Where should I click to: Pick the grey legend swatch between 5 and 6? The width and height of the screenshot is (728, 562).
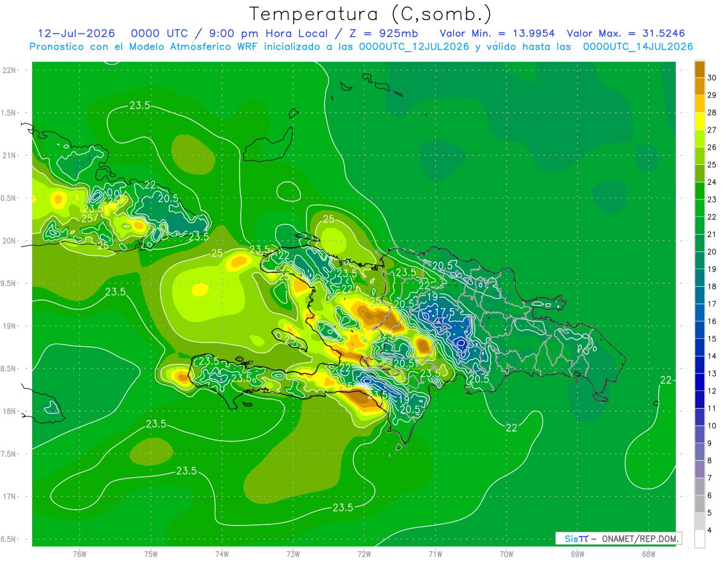(699, 504)
